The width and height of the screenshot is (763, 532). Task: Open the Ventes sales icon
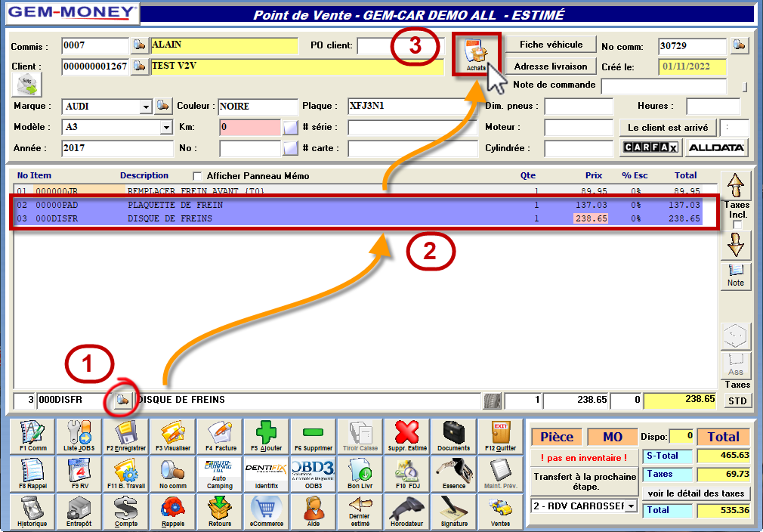tap(500, 512)
